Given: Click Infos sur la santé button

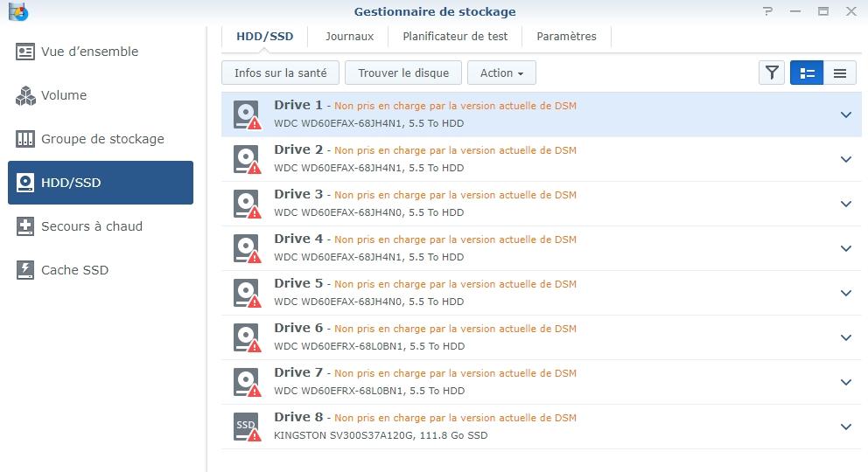Looking at the screenshot, I should pyautogui.click(x=280, y=73).
